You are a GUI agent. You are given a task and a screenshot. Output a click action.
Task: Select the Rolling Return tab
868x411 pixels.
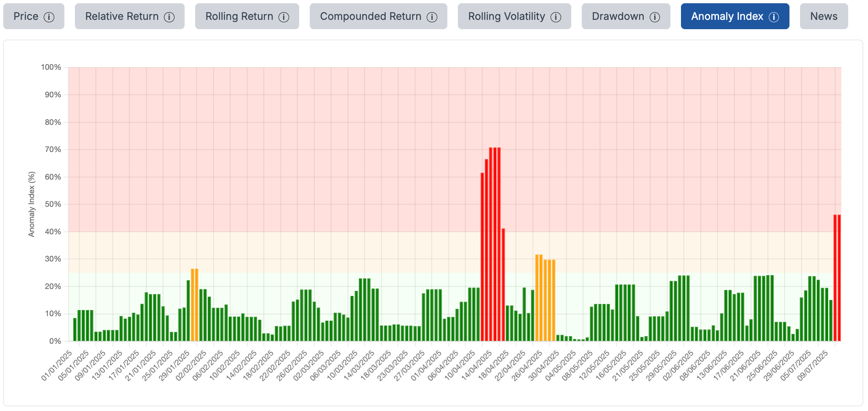(239, 17)
